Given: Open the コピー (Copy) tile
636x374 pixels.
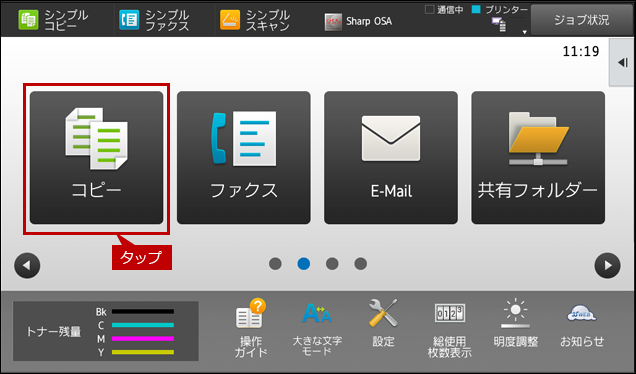Looking at the screenshot, I should point(97,157).
